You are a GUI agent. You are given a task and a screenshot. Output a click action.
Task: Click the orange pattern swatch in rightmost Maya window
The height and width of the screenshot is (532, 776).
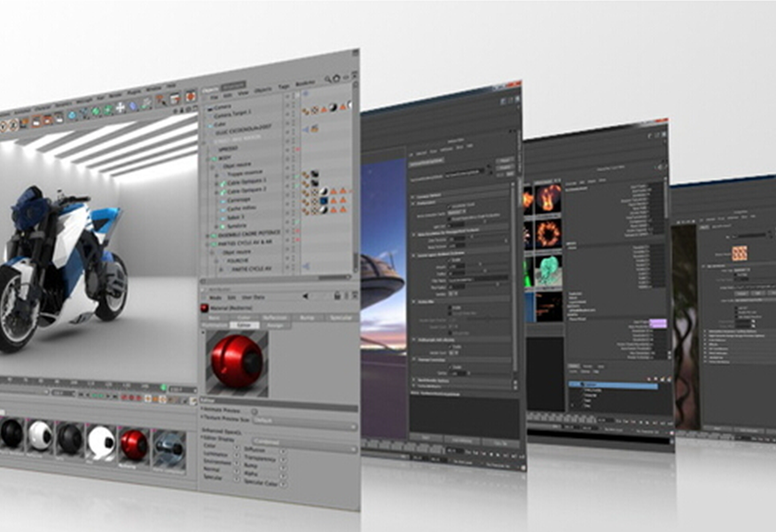tap(740, 254)
